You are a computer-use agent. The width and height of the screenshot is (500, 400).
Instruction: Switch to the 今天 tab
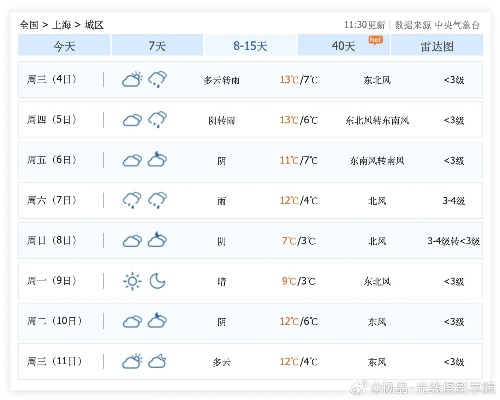(64, 45)
